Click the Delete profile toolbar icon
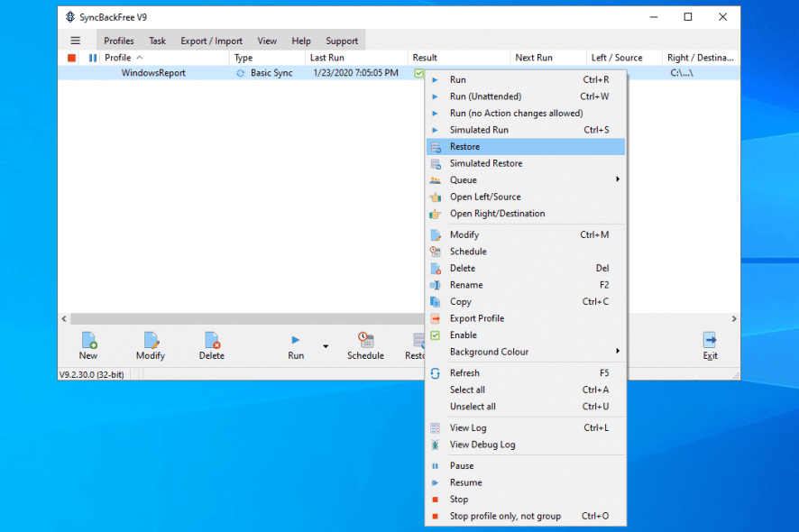Screen dimensions: 799x532 click(x=212, y=340)
